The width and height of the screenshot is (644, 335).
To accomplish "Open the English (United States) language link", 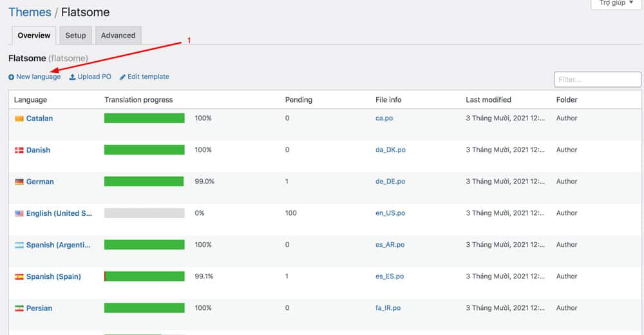I will pos(59,213).
